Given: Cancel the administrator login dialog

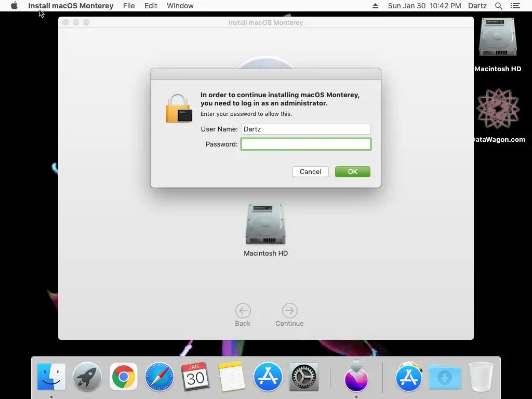Looking at the screenshot, I should click(x=311, y=171).
